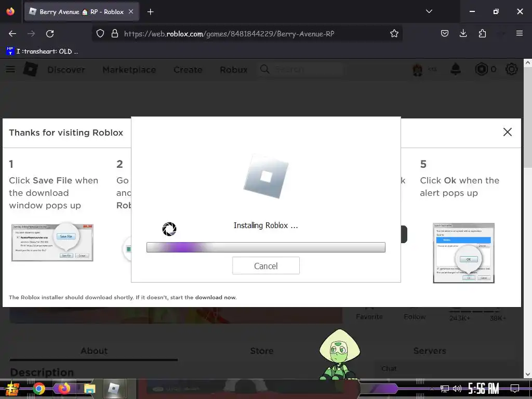
Task: Select the Berry Avenue RP - Roblox tab
Action: coord(82,12)
